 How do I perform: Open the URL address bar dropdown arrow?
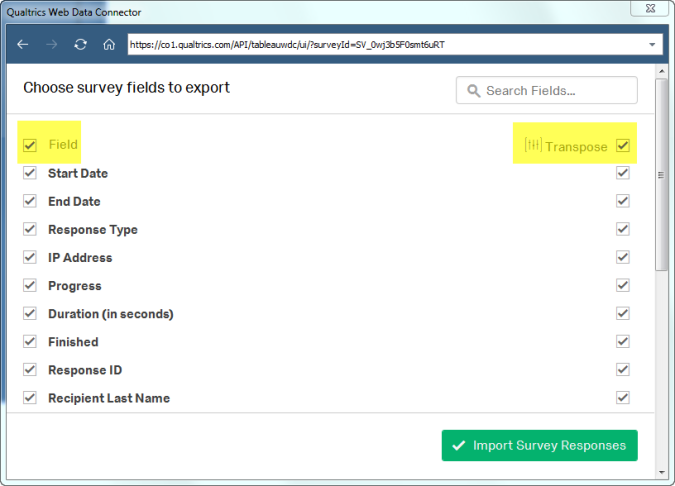(x=652, y=45)
